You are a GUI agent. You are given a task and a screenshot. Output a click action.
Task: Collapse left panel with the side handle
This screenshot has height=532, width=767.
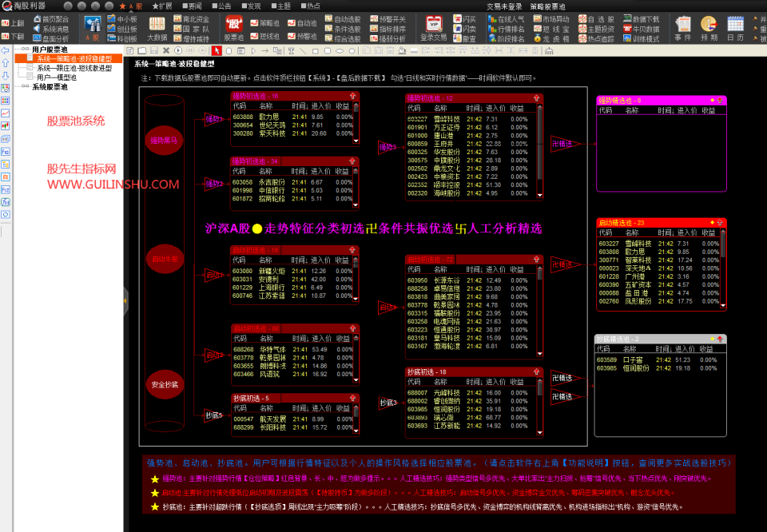(125, 301)
